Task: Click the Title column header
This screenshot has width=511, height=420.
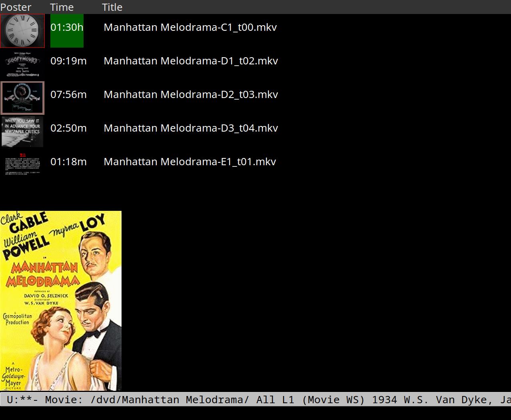Action: point(112,7)
